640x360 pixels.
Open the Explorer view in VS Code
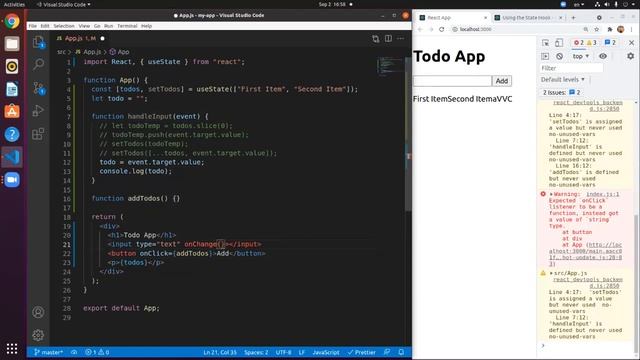tap(38, 42)
